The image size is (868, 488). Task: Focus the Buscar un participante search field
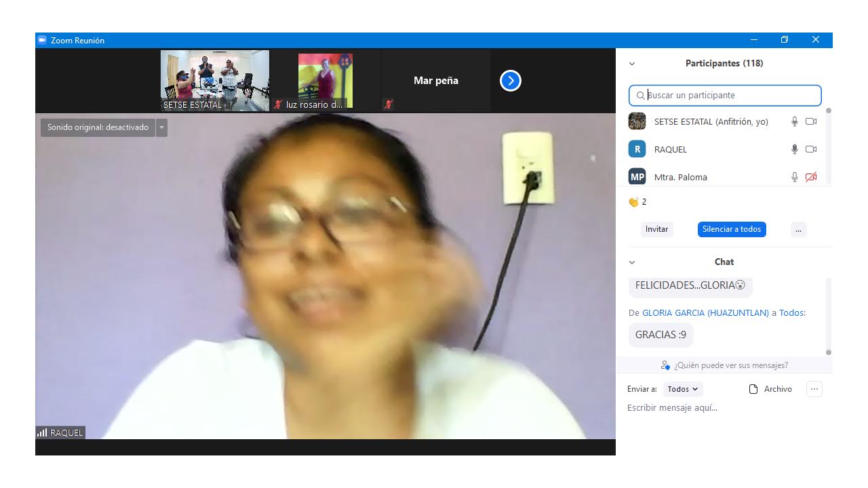click(725, 96)
